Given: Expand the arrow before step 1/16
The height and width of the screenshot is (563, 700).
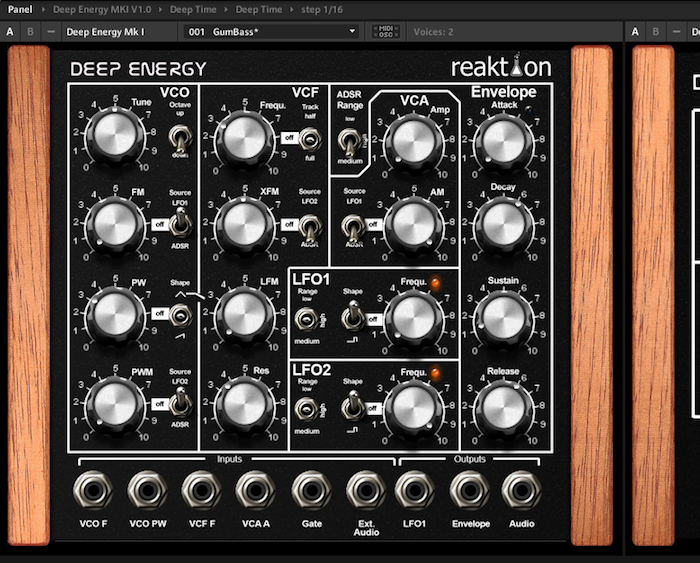Looking at the screenshot, I should pyautogui.click(x=292, y=9).
